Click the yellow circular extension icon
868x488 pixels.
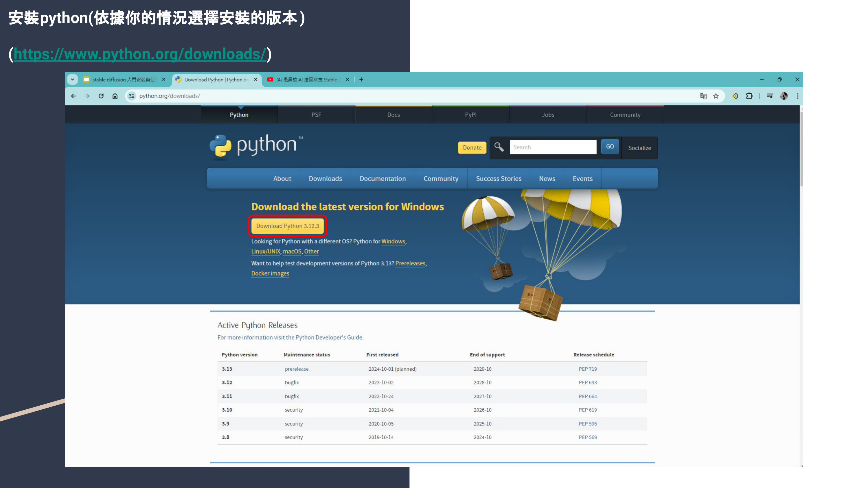point(735,96)
